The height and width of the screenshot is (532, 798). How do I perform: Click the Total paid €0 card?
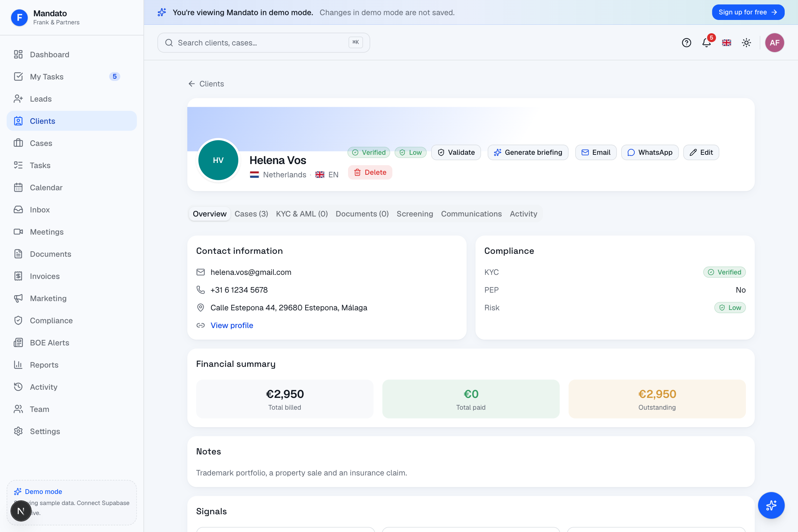pos(471,399)
